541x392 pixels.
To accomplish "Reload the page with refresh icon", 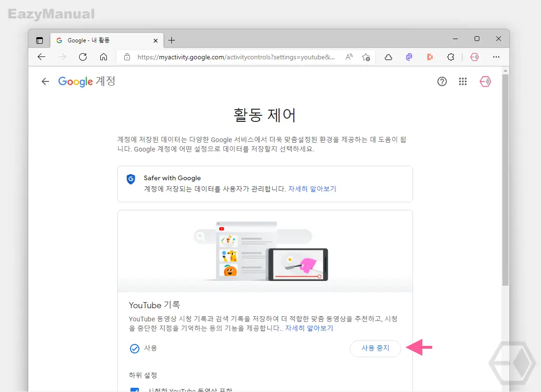I will [x=83, y=57].
